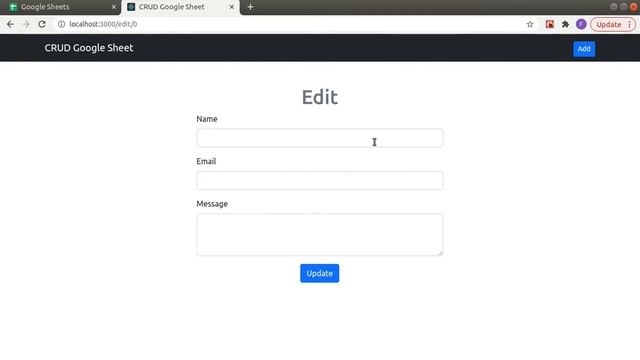Maximize the browser window
This screenshot has height=360, width=640.
tap(623, 7)
